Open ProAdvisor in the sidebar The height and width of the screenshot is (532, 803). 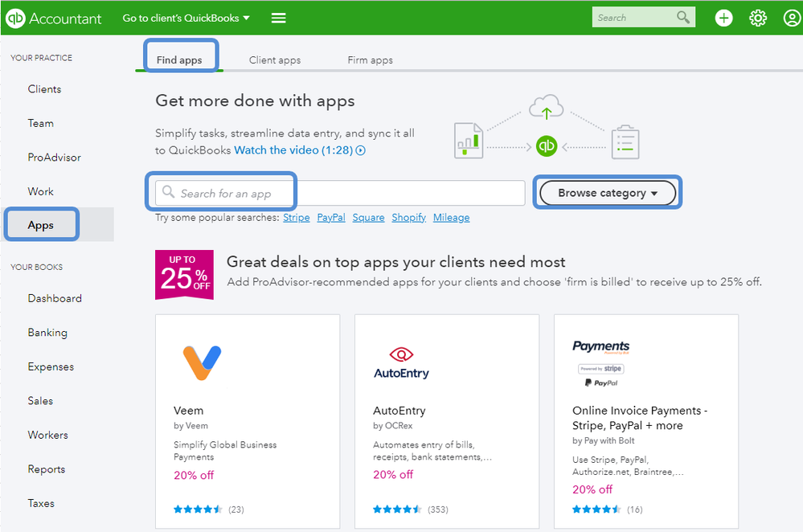tap(55, 158)
